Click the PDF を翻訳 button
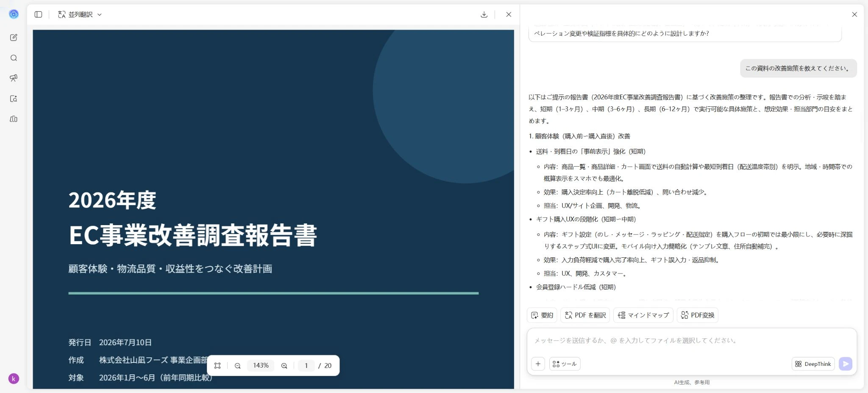The width and height of the screenshot is (868, 393). [585, 315]
